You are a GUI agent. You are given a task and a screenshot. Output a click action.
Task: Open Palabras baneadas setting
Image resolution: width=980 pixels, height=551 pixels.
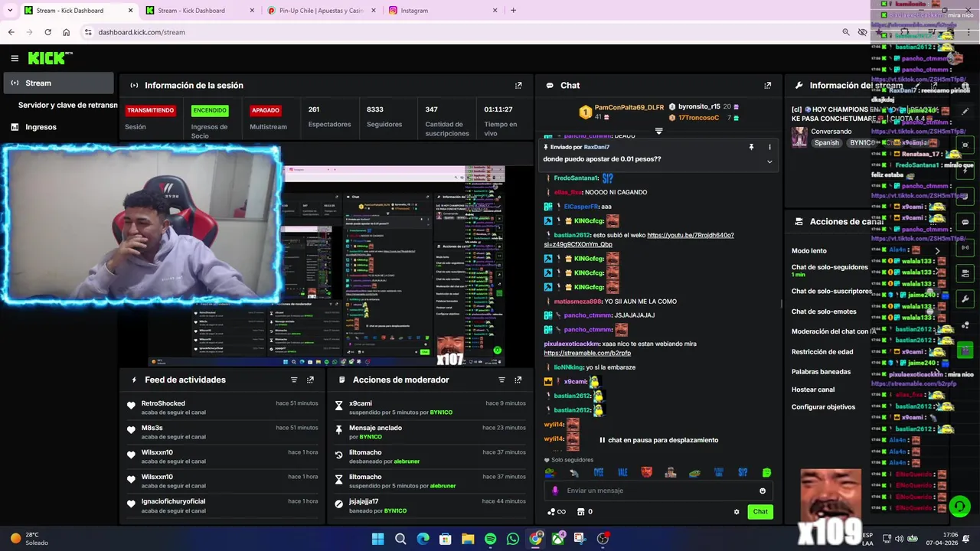click(821, 372)
